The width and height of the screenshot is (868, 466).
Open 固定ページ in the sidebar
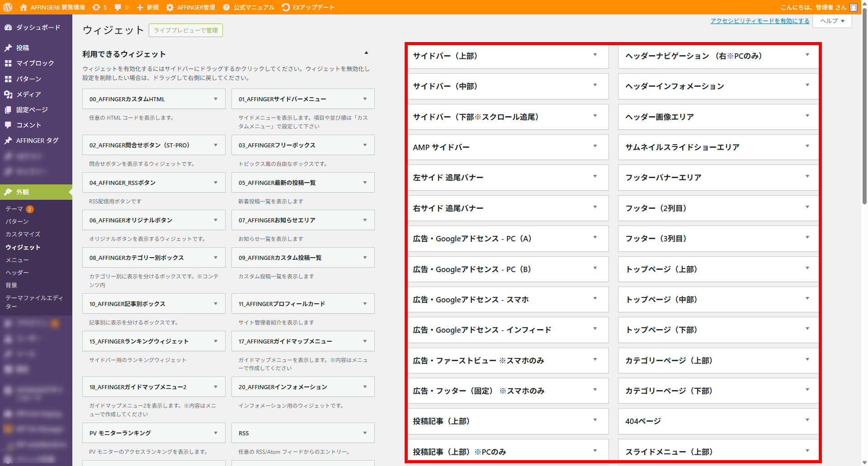(36, 109)
